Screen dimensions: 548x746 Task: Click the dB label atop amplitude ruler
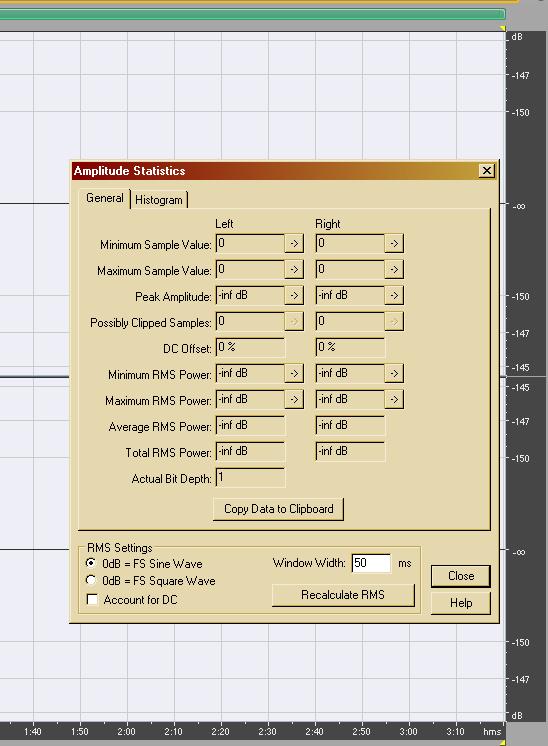pos(517,37)
